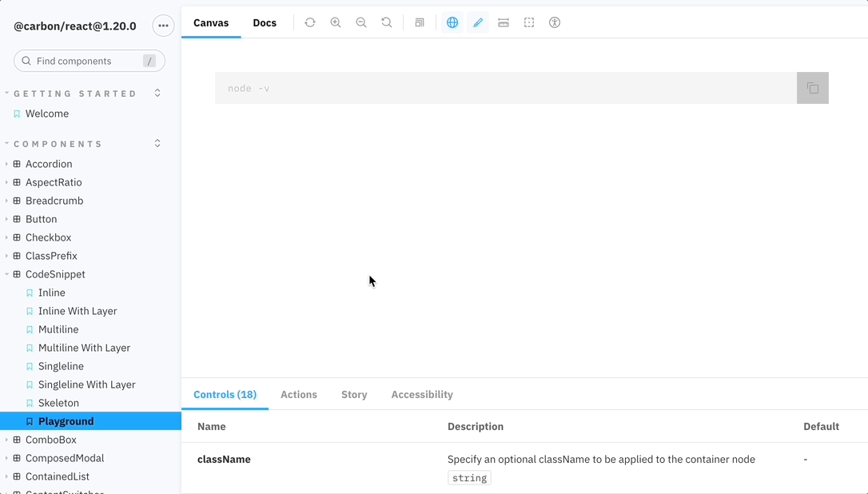Image resolution: width=868 pixels, height=494 pixels.
Task: Zoom in the canvas preview
Action: pyautogui.click(x=336, y=22)
